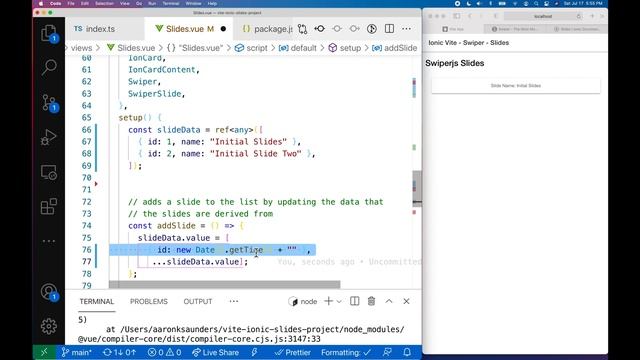Click the compare changes icon in editor toolbar
This screenshot has height=360, width=640.
click(302, 29)
